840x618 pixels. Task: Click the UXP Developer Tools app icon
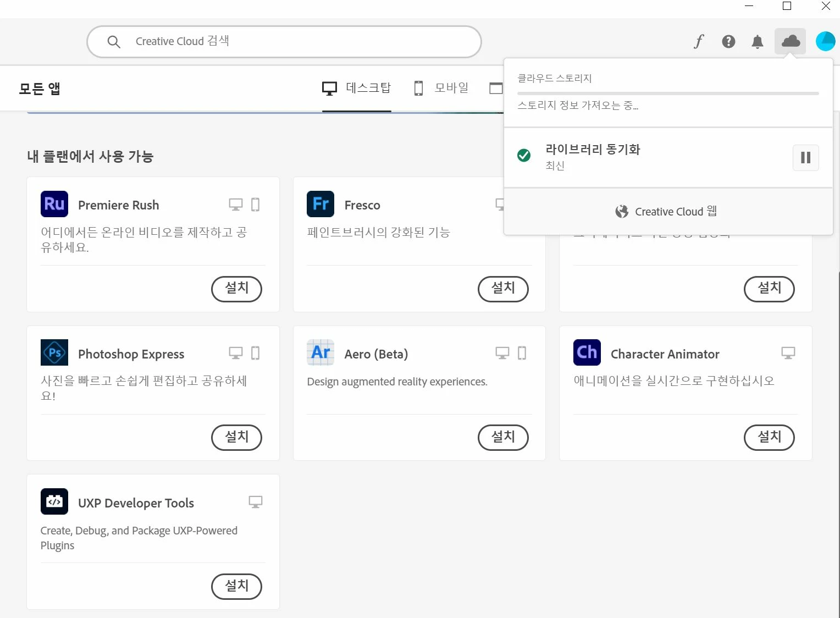54,501
